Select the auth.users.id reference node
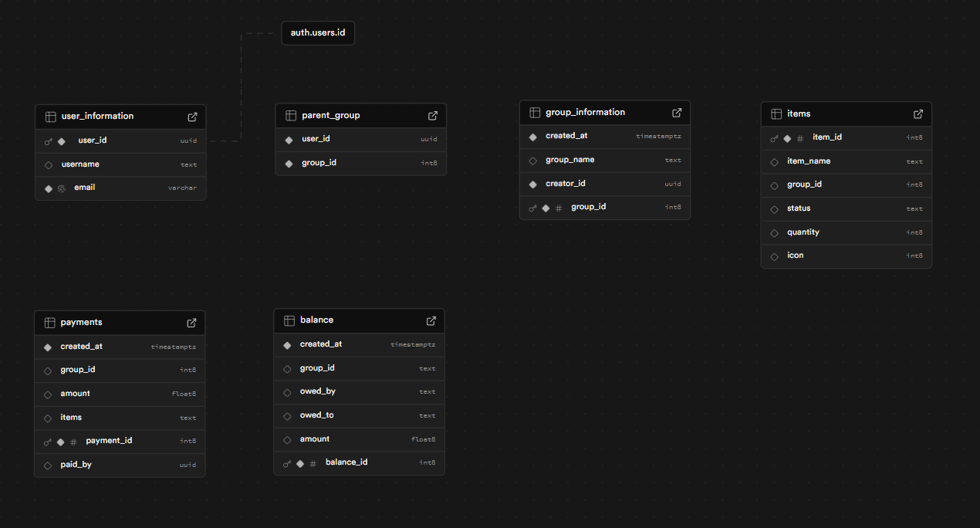The image size is (980, 528). pyautogui.click(x=318, y=33)
